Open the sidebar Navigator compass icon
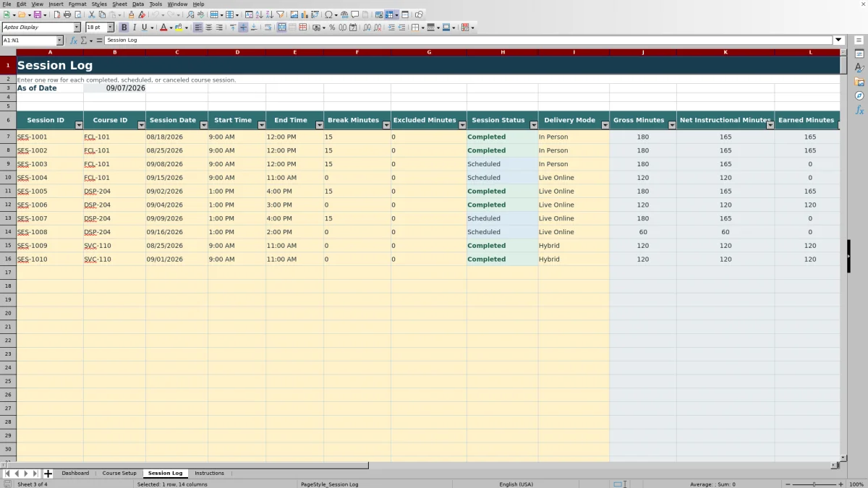 tap(859, 95)
